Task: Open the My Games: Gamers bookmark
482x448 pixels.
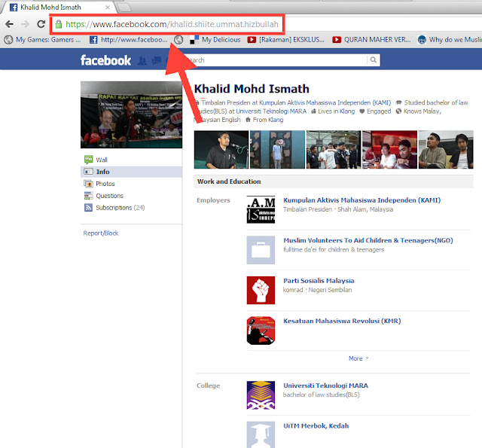Action: 43,40
